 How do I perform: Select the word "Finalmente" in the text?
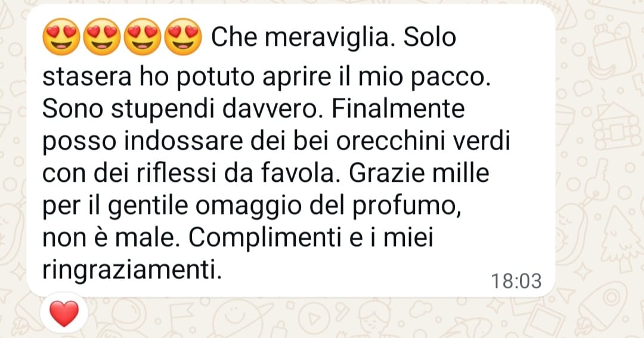(x=398, y=108)
